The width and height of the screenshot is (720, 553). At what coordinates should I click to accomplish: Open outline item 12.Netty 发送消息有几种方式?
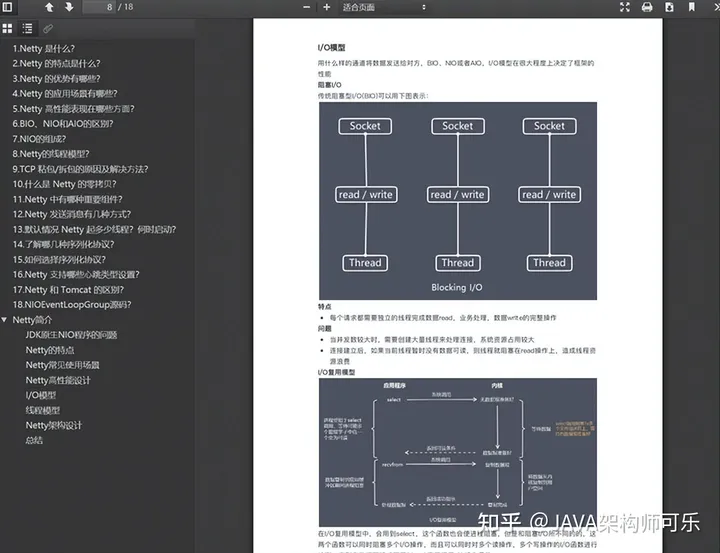pos(72,214)
